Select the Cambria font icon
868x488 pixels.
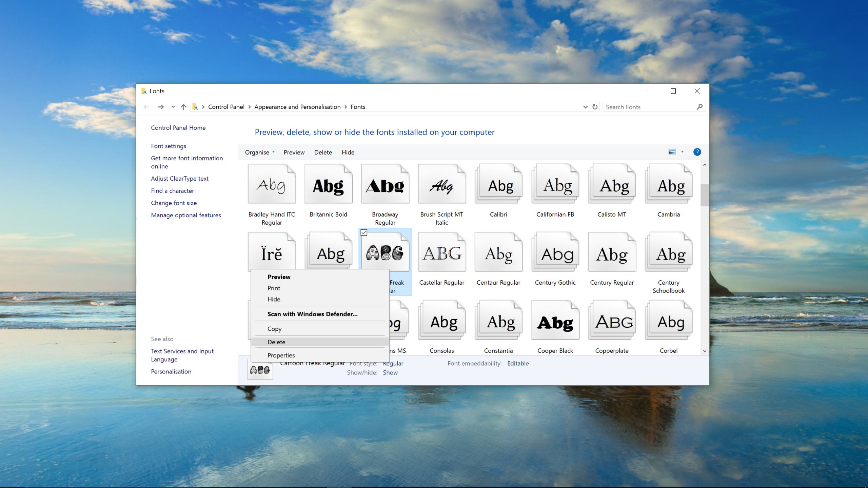669,184
